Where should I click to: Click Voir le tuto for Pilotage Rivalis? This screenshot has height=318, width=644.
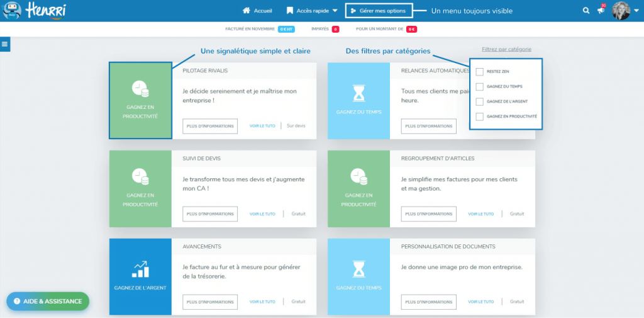coord(262,126)
